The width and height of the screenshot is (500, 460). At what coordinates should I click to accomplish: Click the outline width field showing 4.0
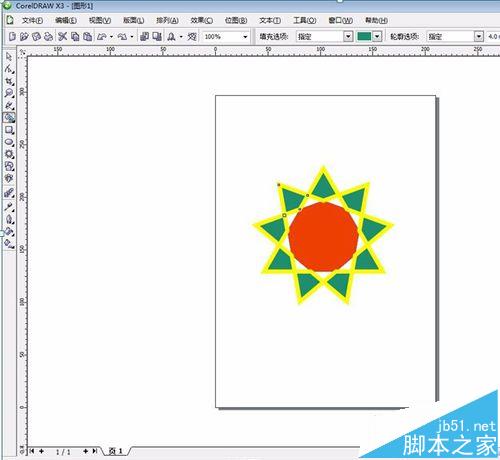pyautogui.click(x=493, y=36)
